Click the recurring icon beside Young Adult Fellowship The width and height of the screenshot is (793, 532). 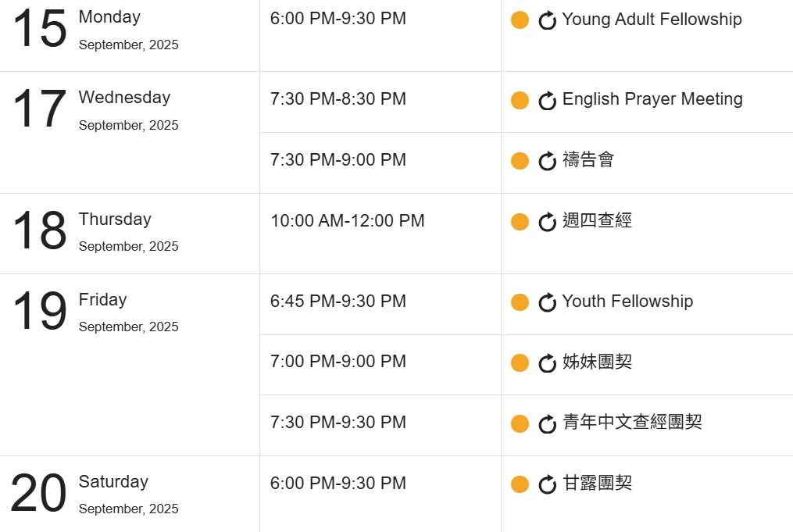click(x=547, y=20)
